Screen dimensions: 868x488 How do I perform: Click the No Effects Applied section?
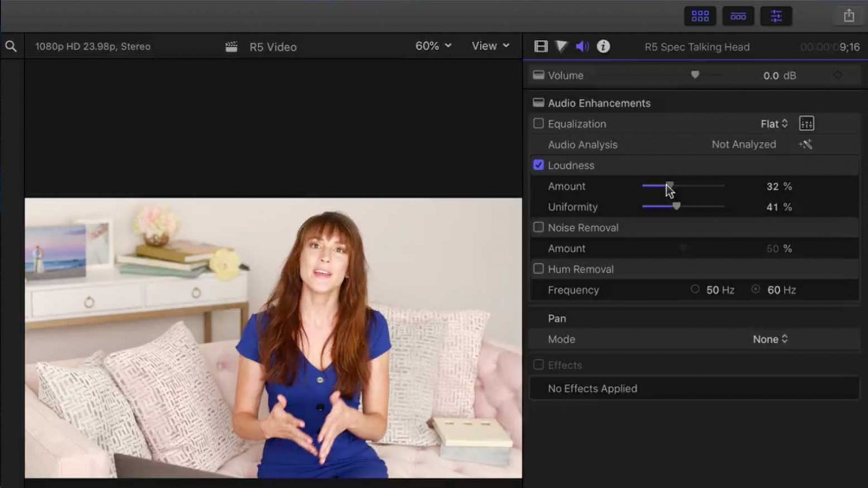click(x=592, y=389)
